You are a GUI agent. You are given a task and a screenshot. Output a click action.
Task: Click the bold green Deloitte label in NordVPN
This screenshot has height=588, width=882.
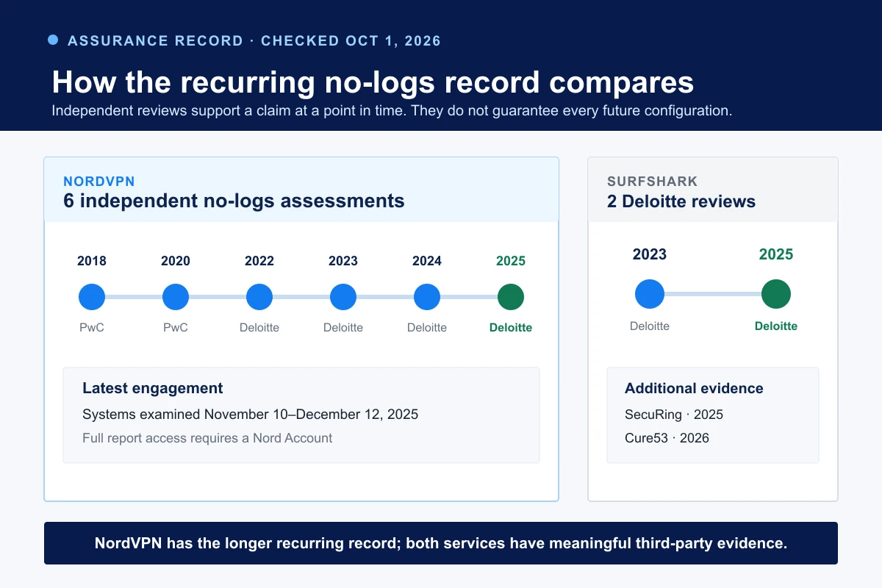[511, 328]
